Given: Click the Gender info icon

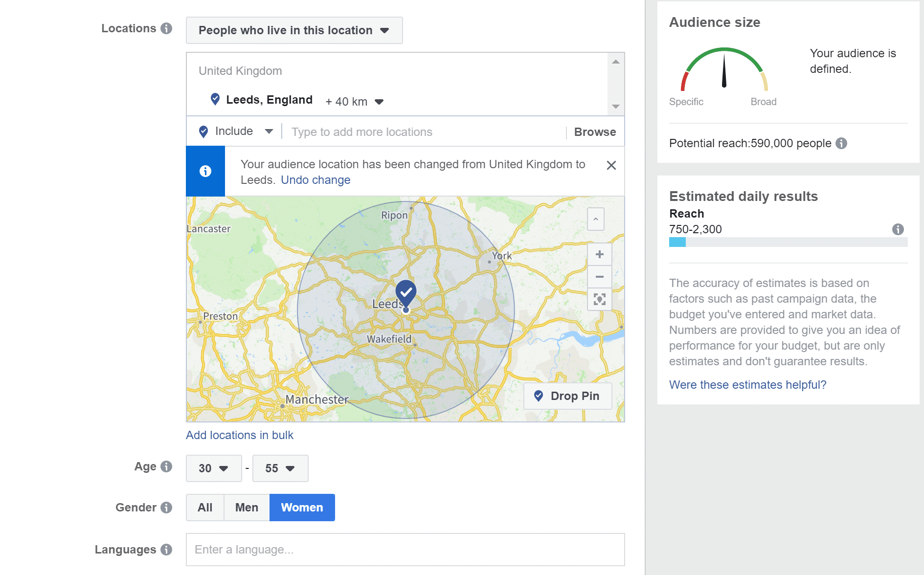Looking at the screenshot, I should [166, 508].
